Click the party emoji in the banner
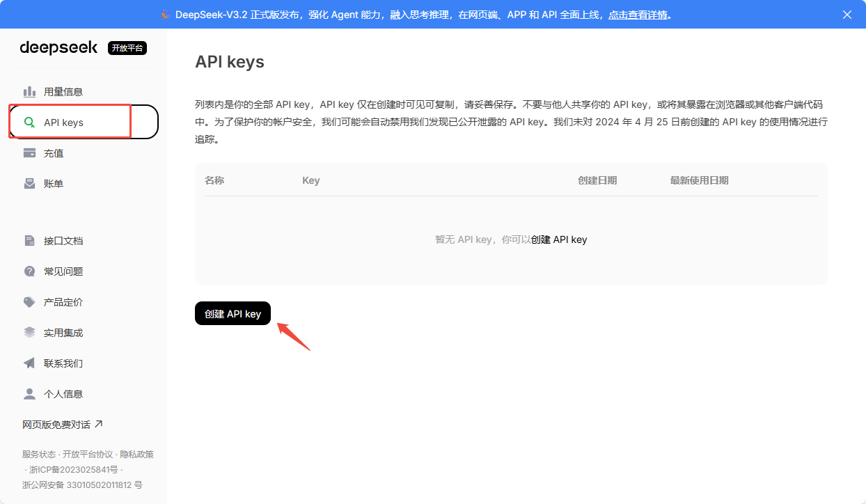 tap(166, 15)
